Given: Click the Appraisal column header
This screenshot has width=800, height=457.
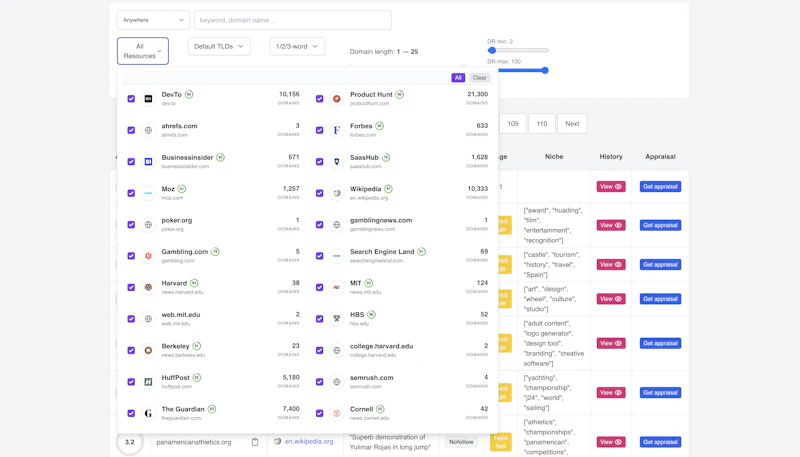Looking at the screenshot, I should click(660, 157).
